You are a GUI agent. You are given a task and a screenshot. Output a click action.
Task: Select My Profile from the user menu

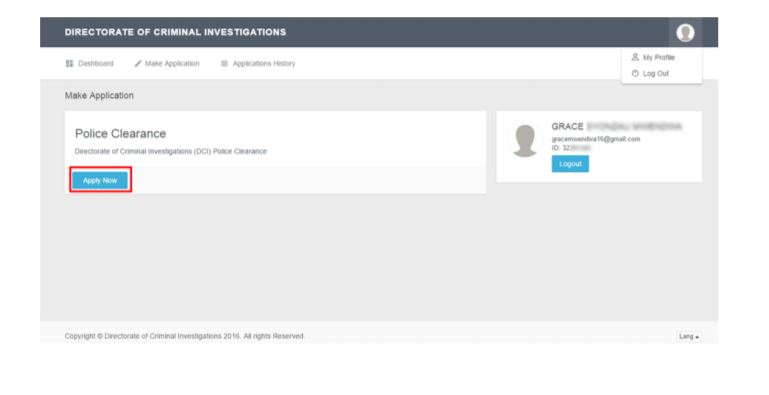[653, 57]
